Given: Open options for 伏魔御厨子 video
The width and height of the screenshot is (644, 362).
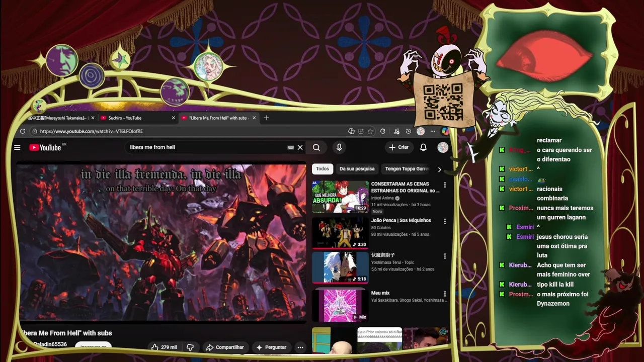Looking at the screenshot, I should (445, 256).
